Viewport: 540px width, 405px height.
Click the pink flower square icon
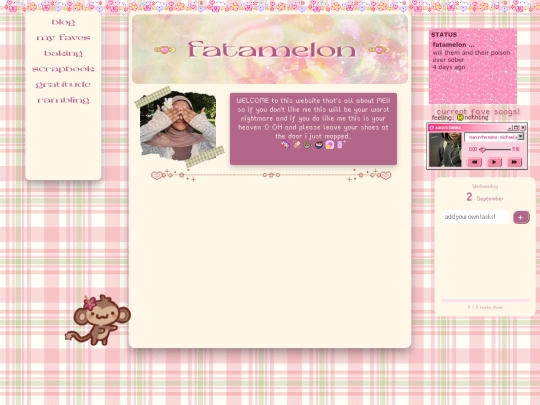(x=330, y=145)
